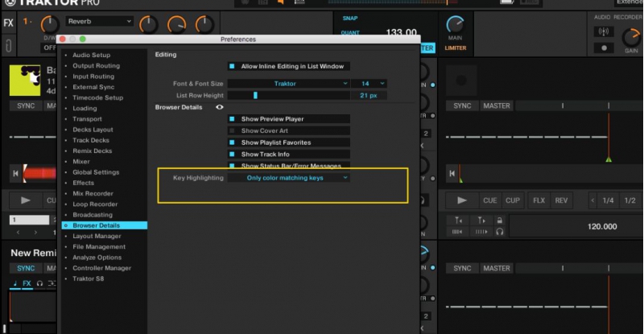The height and width of the screenshot is (334, 644).
Task: Click FX dry/wet knob
Action: click(49, 25)
